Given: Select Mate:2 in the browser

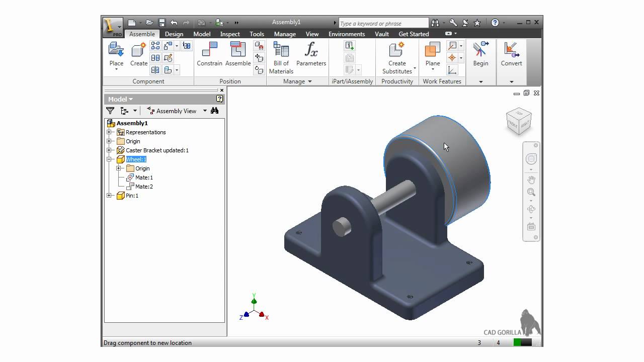Looking at the screenshot, I should [x=144, y=187].
